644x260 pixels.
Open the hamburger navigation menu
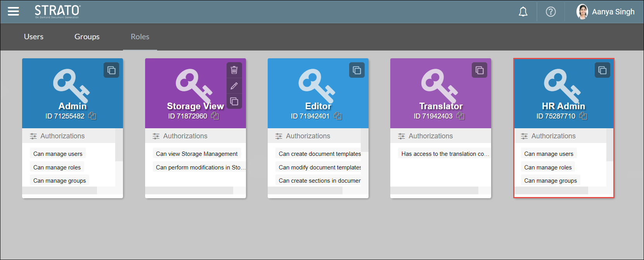pyautogui.click(x=13, y=12)
